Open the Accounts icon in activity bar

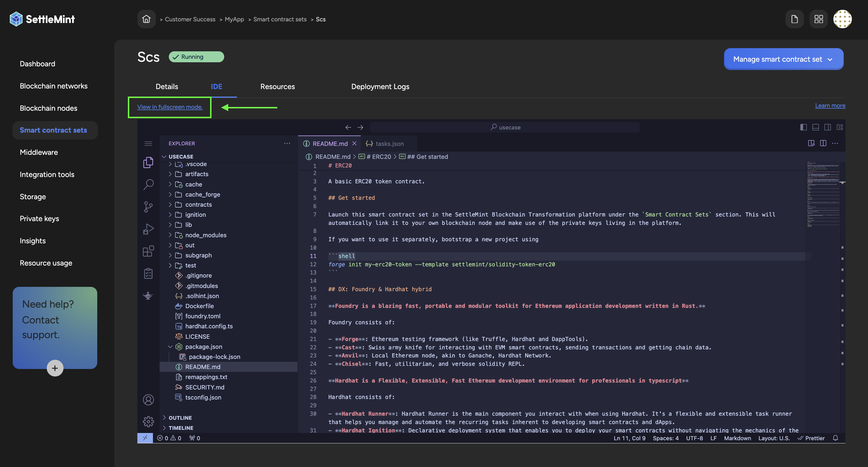pos(148,400)
